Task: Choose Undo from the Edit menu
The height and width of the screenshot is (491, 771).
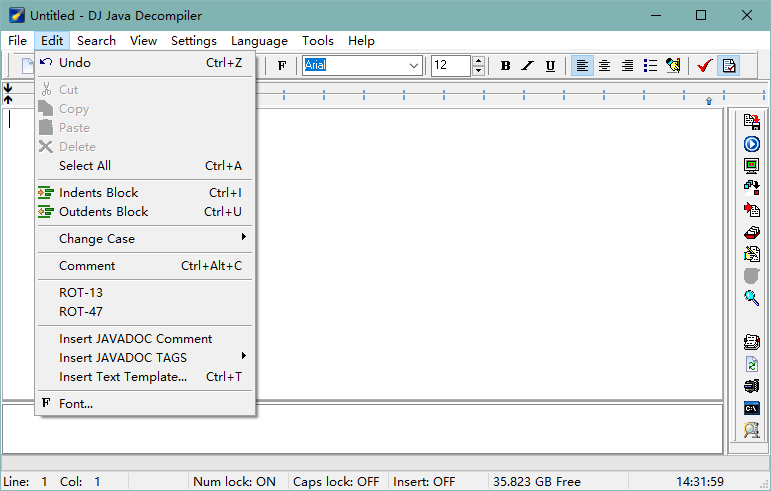Action: [145, 63]
